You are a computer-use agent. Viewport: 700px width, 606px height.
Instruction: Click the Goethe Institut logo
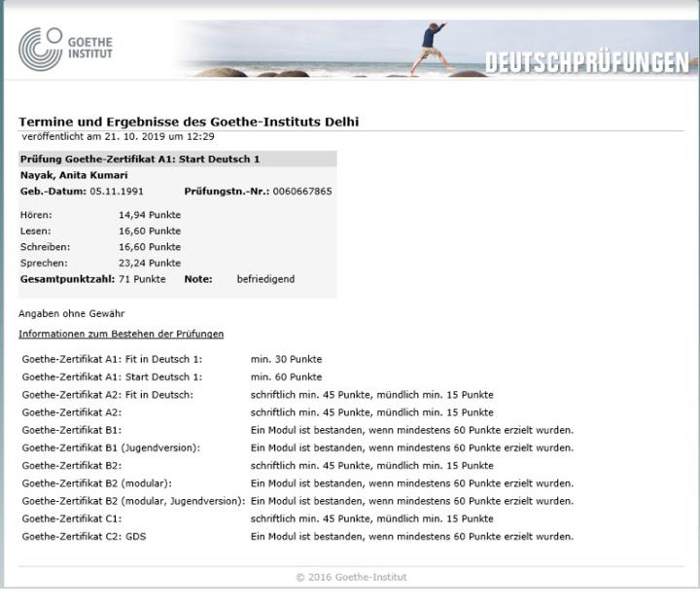coord(66,50)
